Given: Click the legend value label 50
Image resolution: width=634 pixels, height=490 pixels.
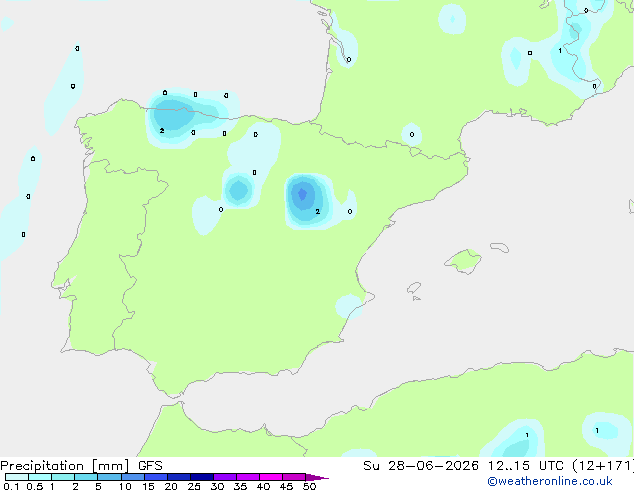Looking at the screenshot, I should pos(309,486).
